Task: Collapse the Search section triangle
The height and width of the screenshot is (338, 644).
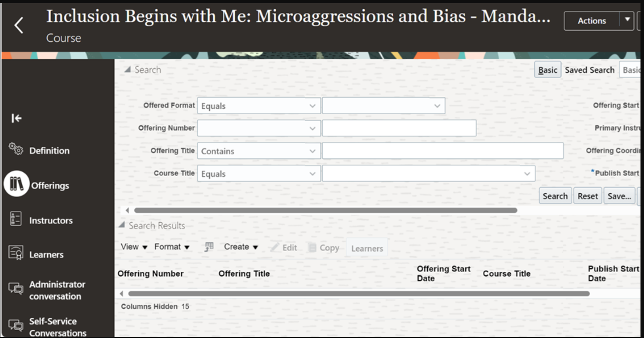Action: click(127, 70)
